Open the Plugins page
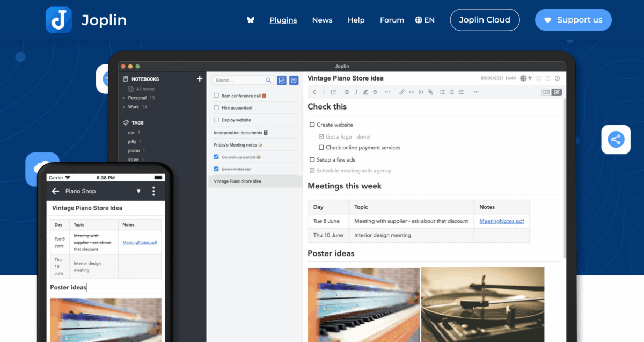644x342 pixels. [x=283, y=20]
